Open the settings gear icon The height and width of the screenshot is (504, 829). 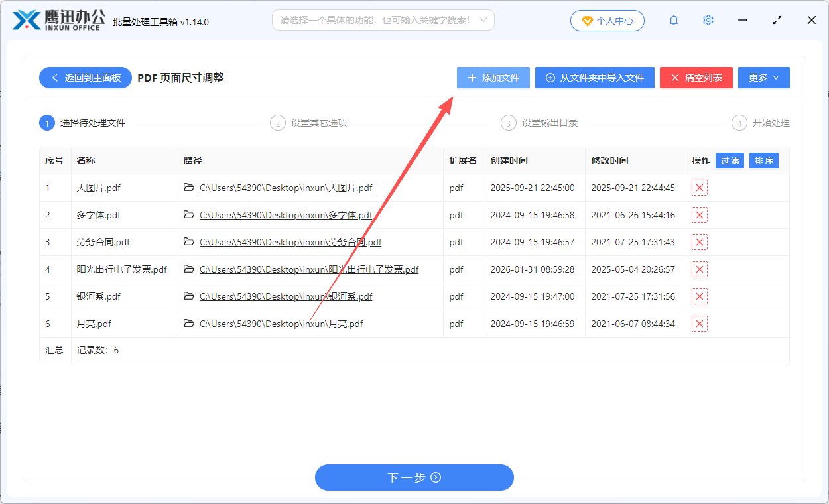708,20
